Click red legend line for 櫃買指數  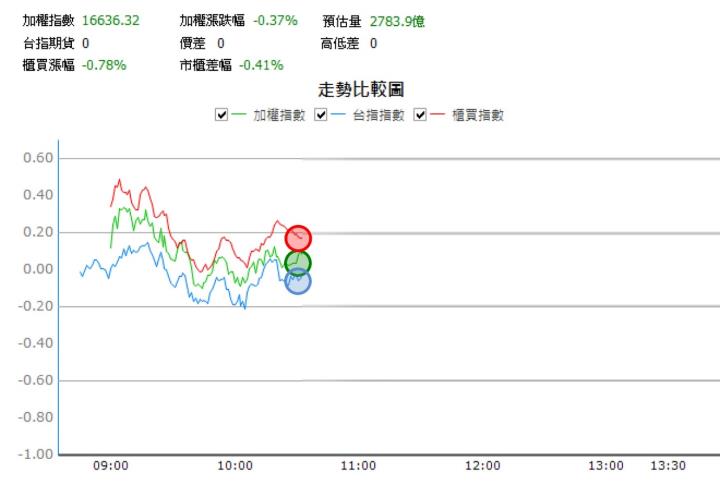point(437,115)
